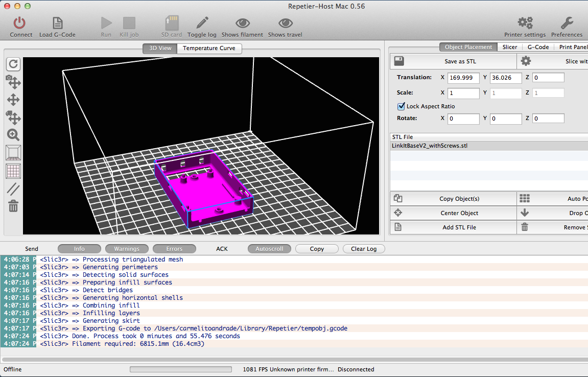Click the Save as STL button
The height and width of the screenshot is (377, 588).
[453, 61]
